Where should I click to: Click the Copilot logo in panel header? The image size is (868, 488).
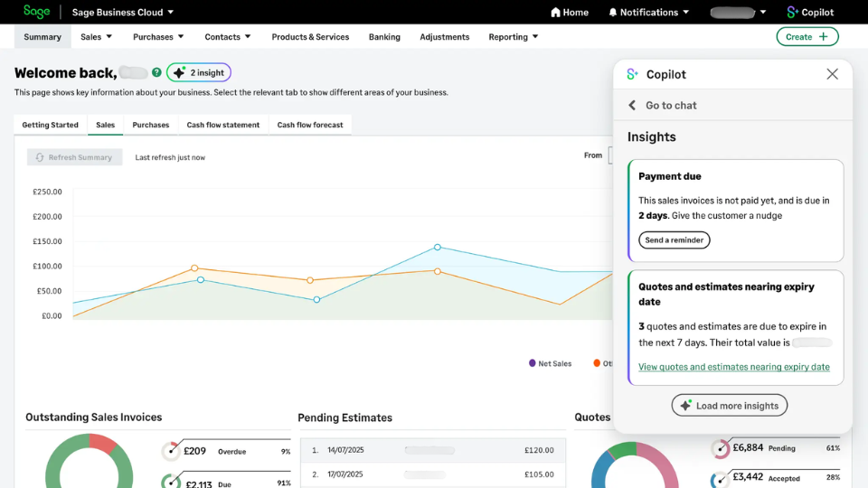[632, 74]
